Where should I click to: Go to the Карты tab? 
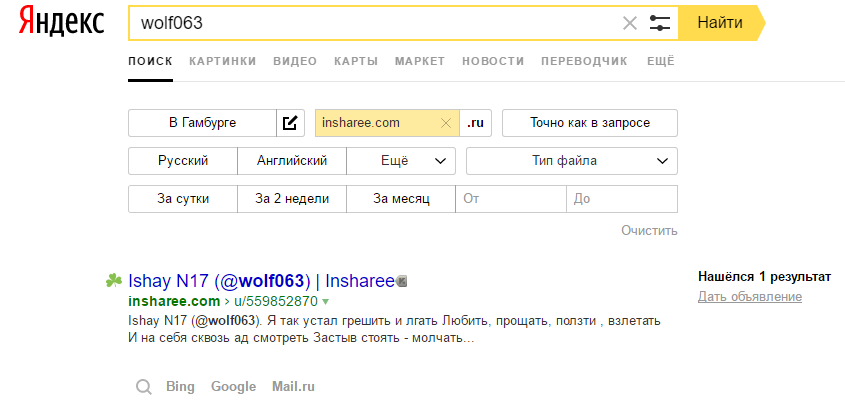(x=356, y=61)
